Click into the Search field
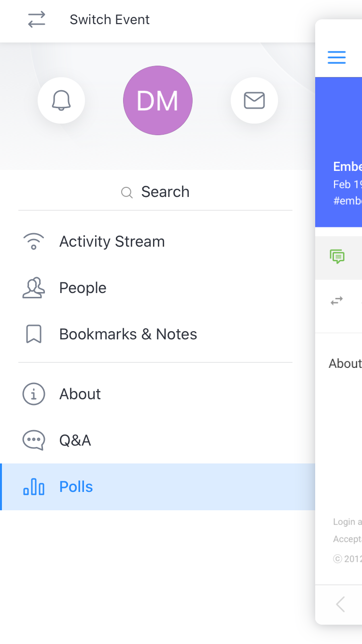Image resolution: width=362 pixels, height=644 pixels. point(155,192)
